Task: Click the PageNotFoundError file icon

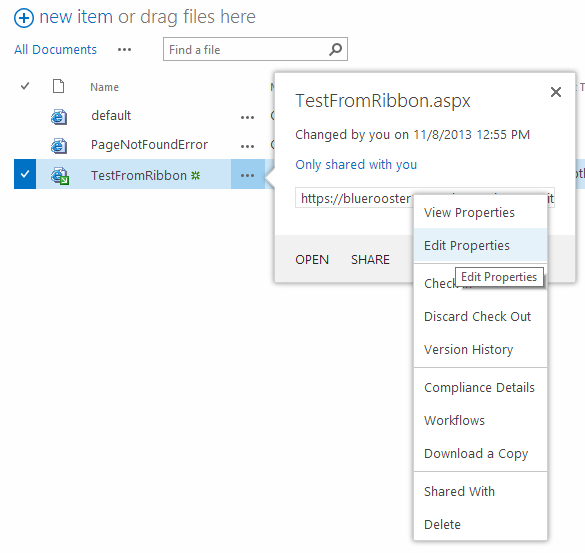Action: coord(59,145)
